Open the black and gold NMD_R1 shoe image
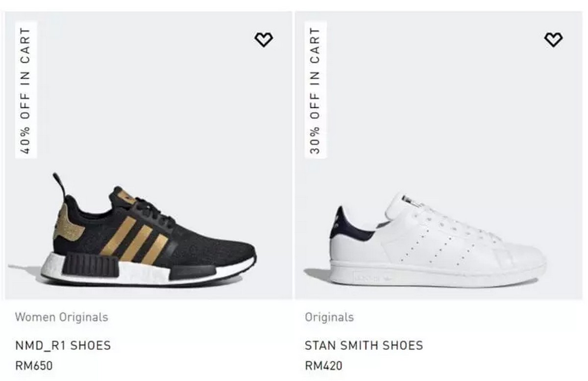588x381 pixels. 148,229
